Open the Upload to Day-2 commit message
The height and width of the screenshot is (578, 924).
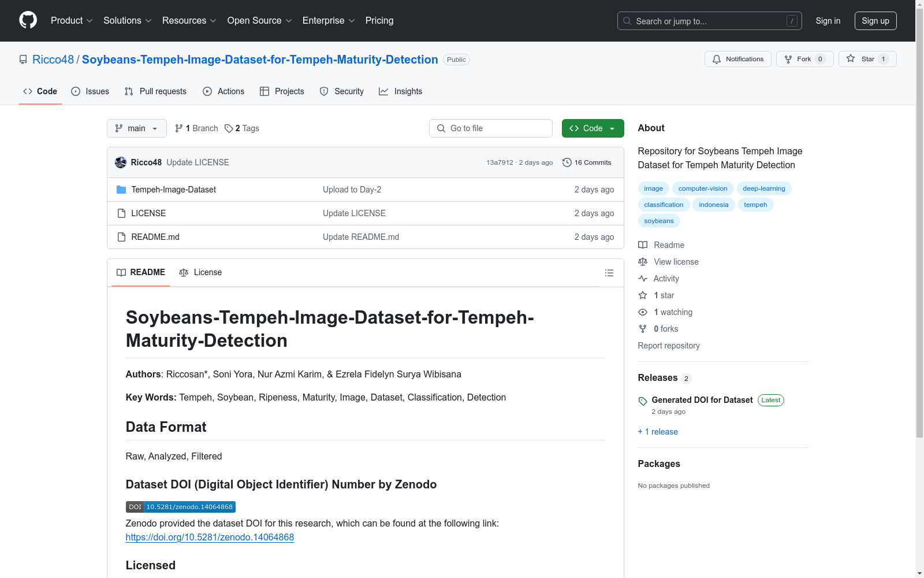click(352, 190)
